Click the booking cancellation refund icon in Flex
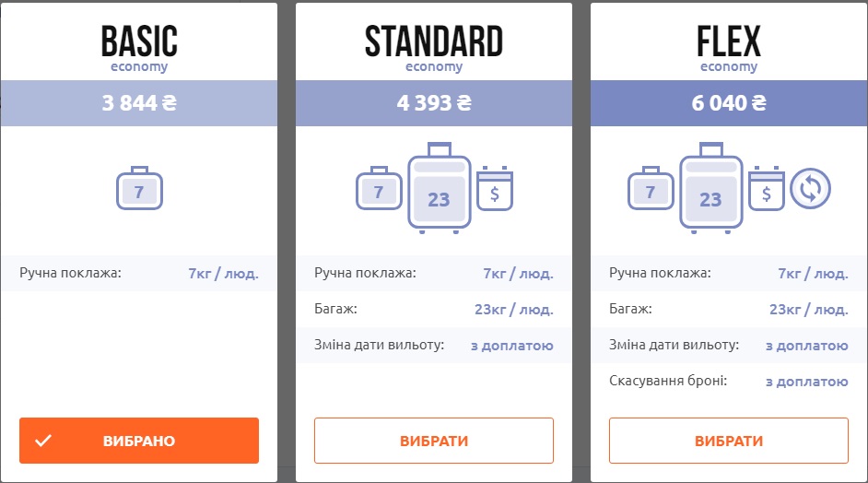Viewport: 868px width, 483px height. coord(811,189)
